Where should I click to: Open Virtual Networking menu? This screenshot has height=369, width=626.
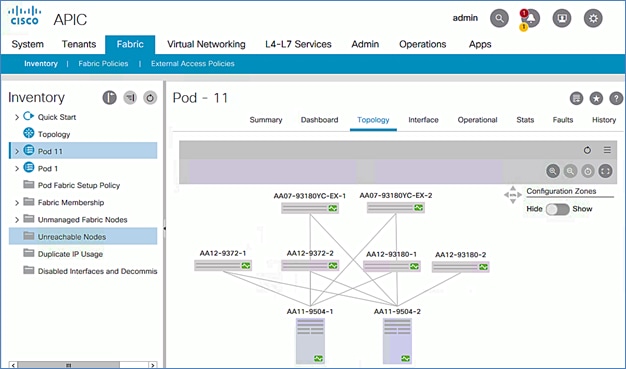pyautogui.click(x=206, y=44)
